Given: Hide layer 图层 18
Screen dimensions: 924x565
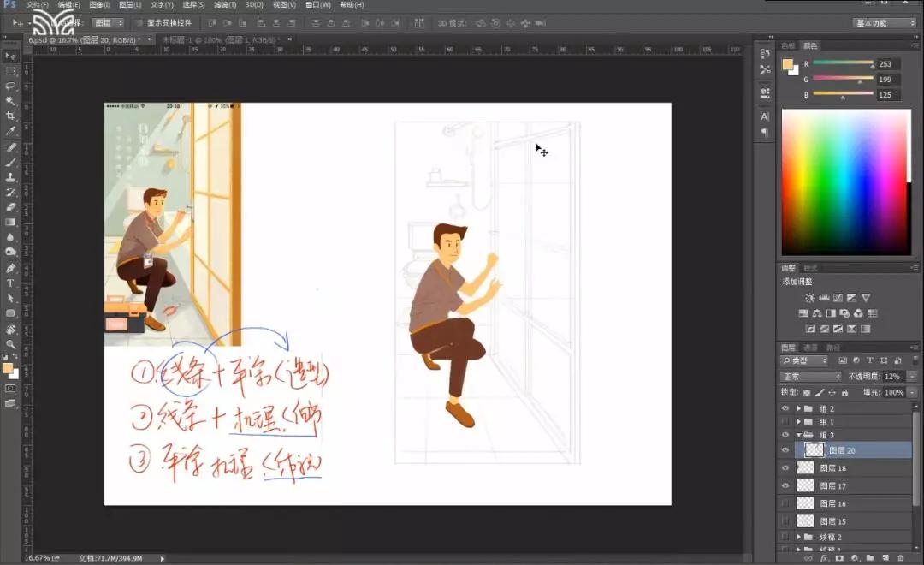Looking at the screenshot, I should (x=785, y=467).
